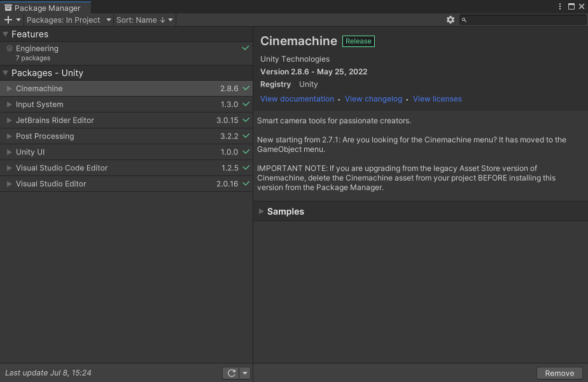The image size is (588, 382).
Task: Click the plus icon to add a package
Action: coord(8,20)
